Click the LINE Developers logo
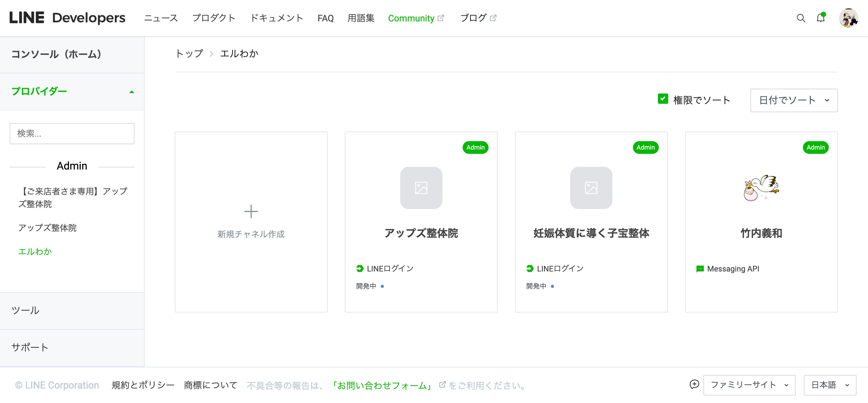 pos(68,18)
